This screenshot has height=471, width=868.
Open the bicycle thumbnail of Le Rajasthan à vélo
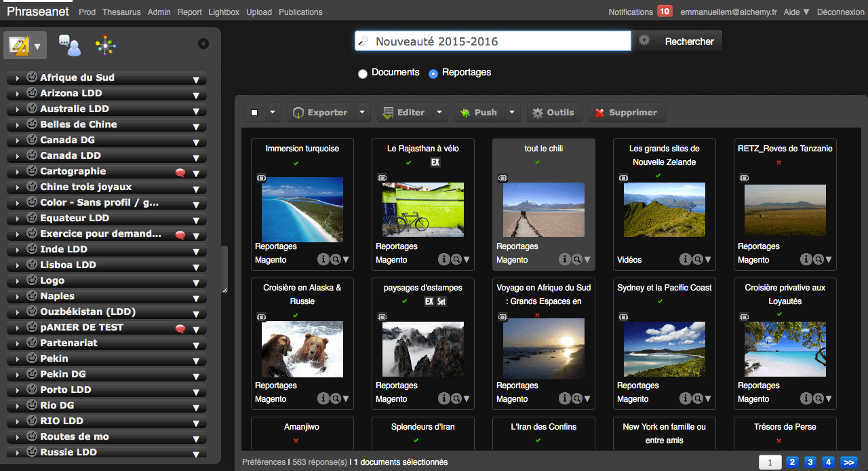pos(423,210)
